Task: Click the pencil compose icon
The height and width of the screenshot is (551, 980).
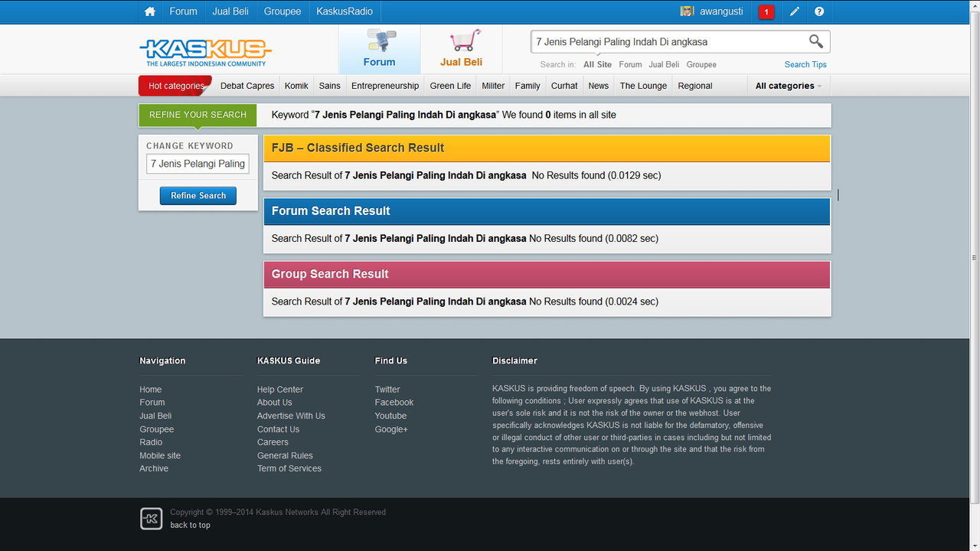Action: [795, 11]
